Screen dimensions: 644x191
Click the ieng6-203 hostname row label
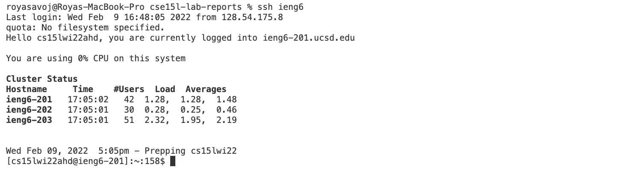[29, 120]
